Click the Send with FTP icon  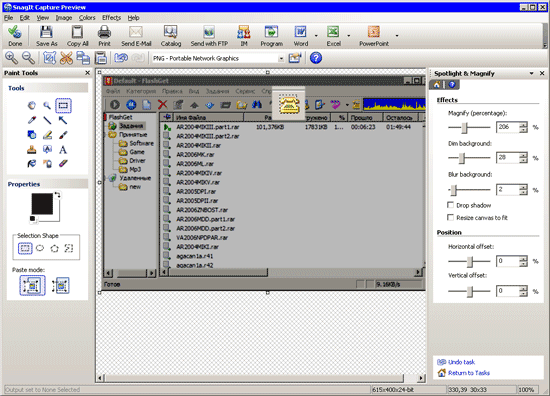click(209, 32)
